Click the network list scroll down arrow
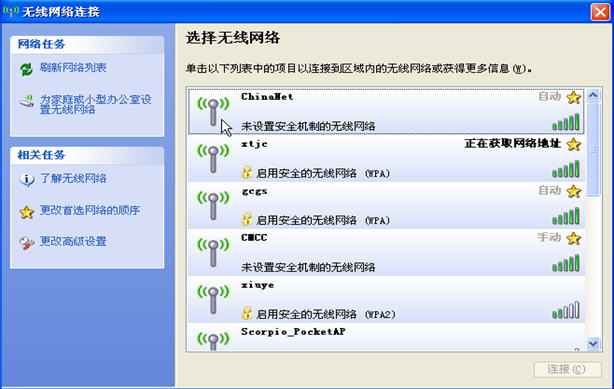614x389 pixels. 593,344
